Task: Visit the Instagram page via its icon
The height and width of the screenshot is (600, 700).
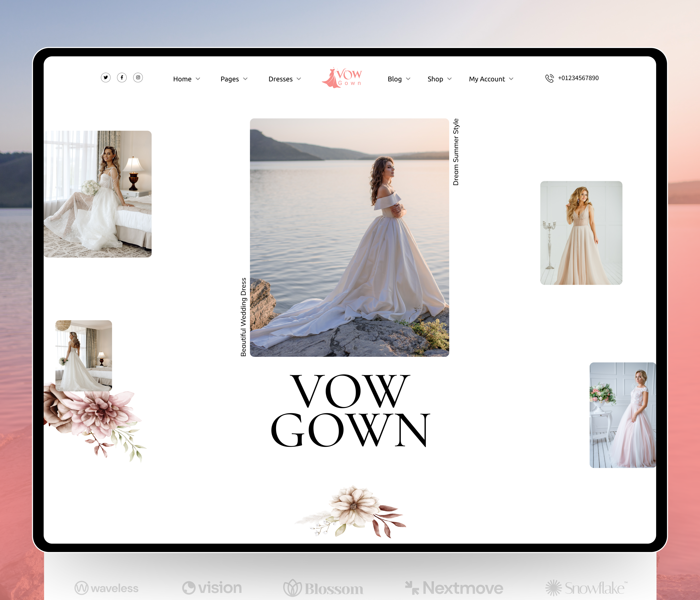Action: coord(138,78)
